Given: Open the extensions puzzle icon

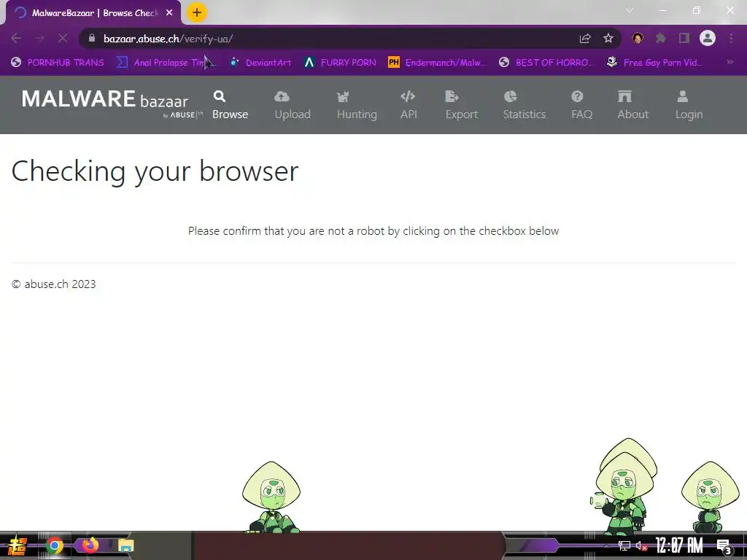Looking at the screenshot, I should [661, 38].
